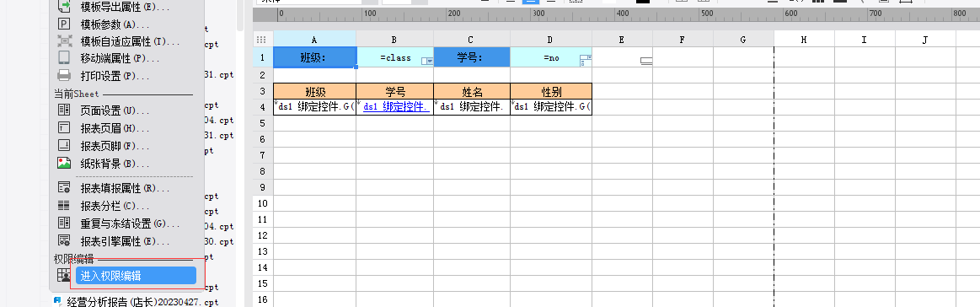Click dropdown widget icon in cell B1
This screenshot has height=307, width=980.
click(427, 61)
